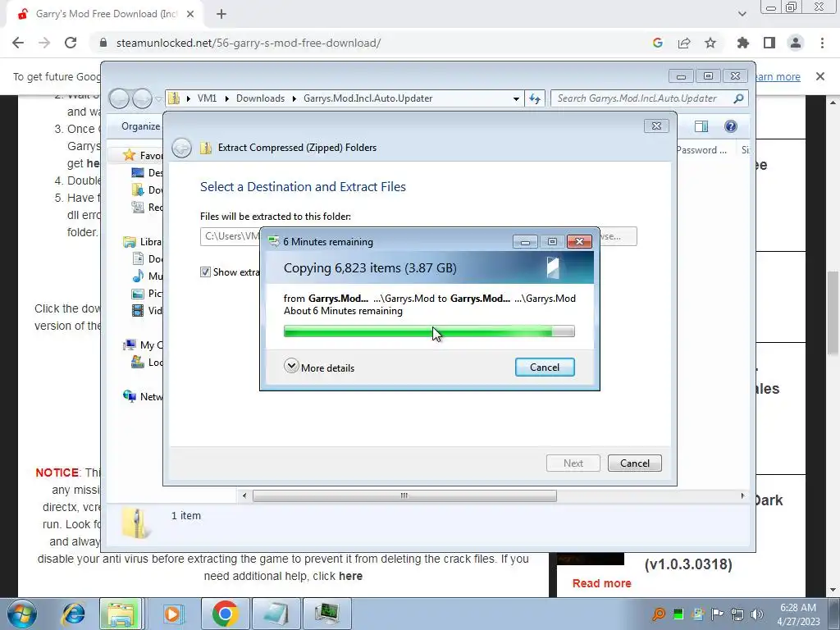
Task: Go forward in Chrome browser
Action: 44,43
